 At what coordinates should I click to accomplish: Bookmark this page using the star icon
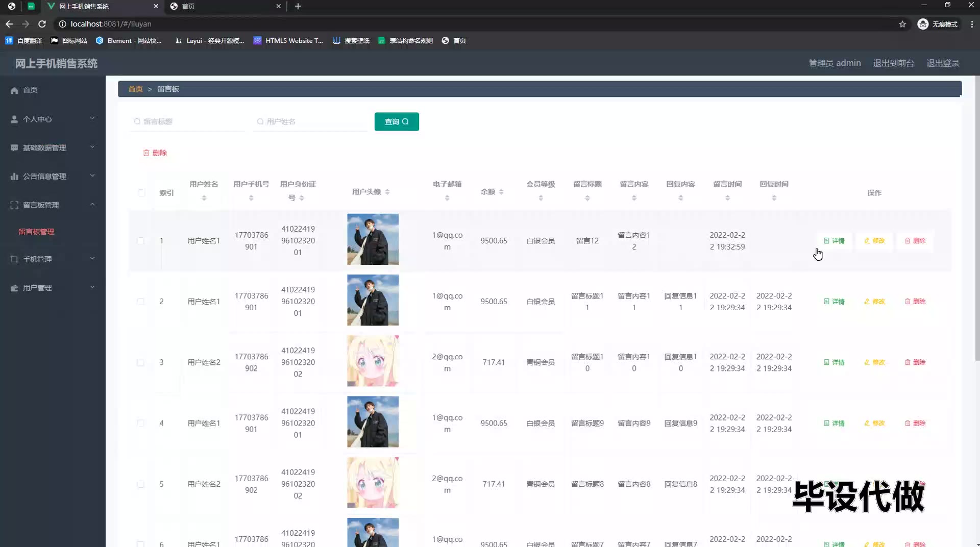point(902,24)
